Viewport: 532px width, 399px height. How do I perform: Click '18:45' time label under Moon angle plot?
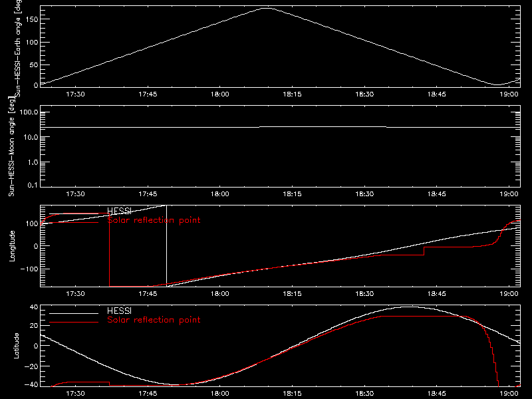point(437,194)
